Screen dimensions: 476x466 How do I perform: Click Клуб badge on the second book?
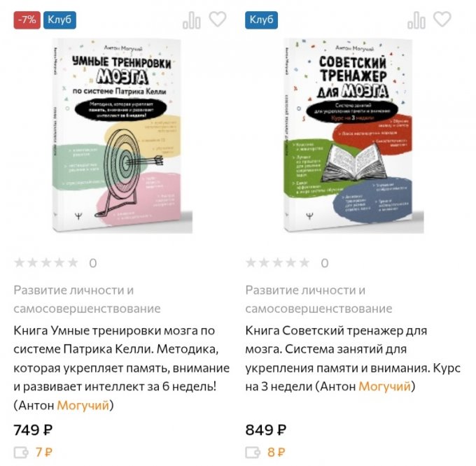coord(261,20)
